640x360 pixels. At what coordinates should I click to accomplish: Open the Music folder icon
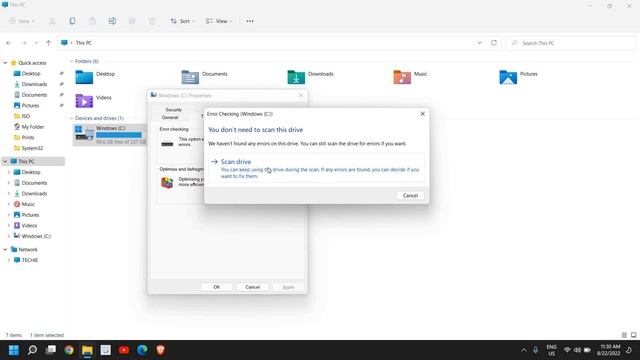pyautogui.click(x=402, y=77)
